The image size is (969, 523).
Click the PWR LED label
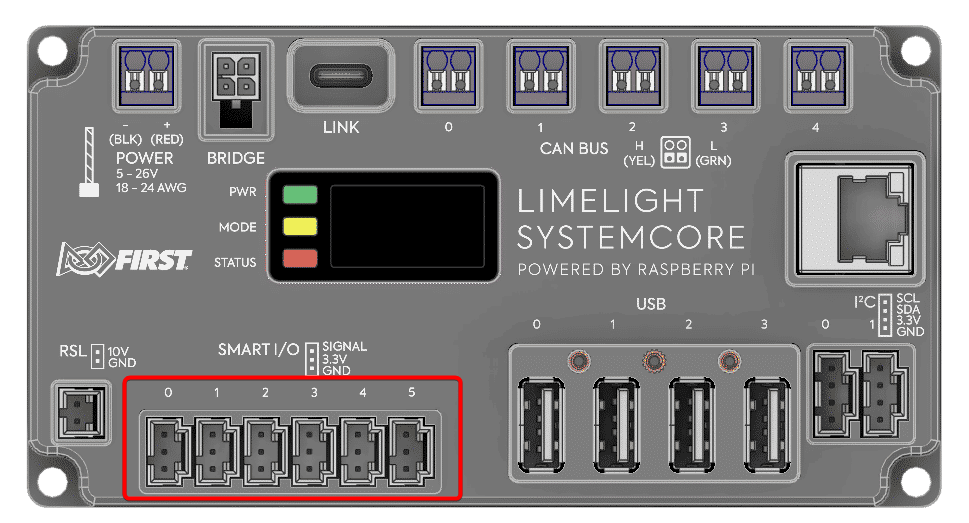(x=243, y=192)
